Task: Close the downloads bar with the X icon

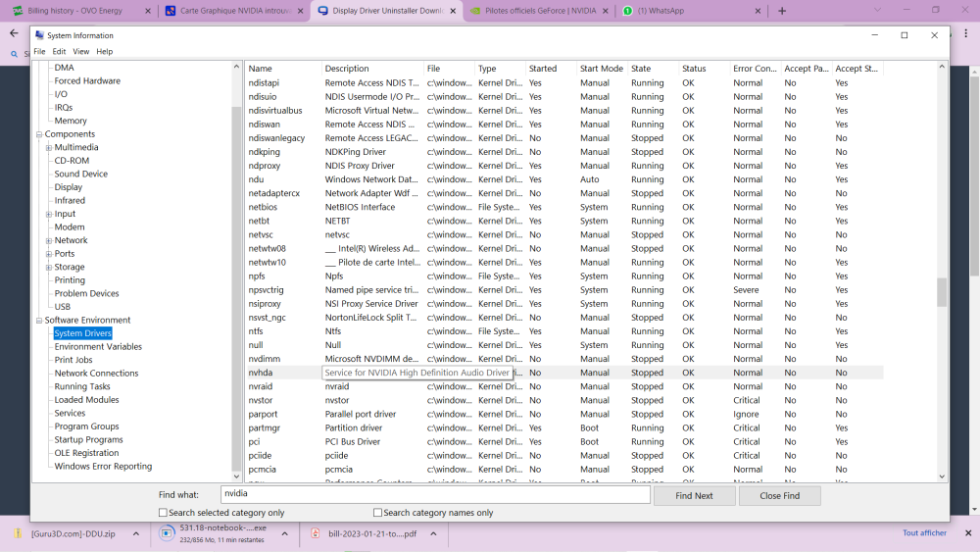Action: coord(966,533)
